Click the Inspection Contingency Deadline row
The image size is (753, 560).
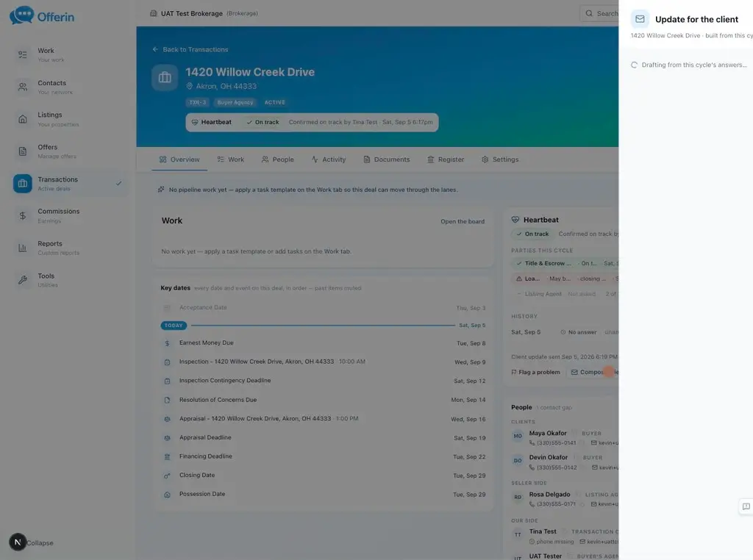[x=324, y=381]
